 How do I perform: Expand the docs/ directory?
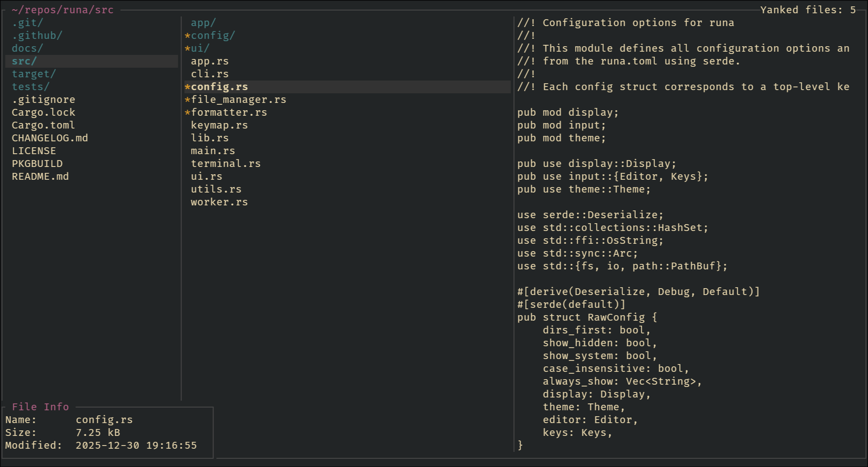[x=27, y=48]
